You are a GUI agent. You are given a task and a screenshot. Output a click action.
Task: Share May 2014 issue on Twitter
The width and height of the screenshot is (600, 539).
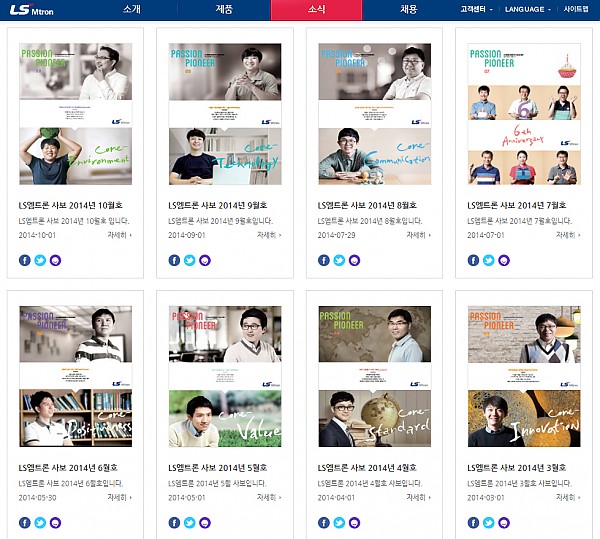click(x=190, y=522)
